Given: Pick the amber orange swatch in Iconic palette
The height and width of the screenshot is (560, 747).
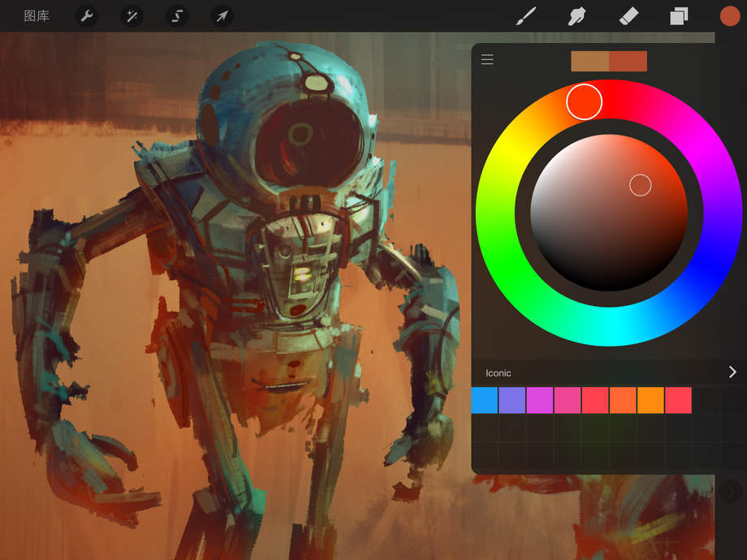Looking at the screenshot, I should 650,400.
